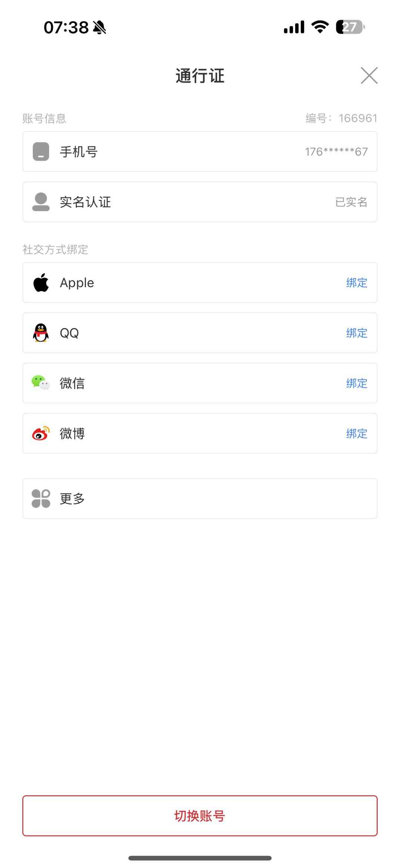Tap the real-name verification person icon
Image resolution: width=400 pixels, height=868 pixels.
pyautogui.click(x=41, y=202)
